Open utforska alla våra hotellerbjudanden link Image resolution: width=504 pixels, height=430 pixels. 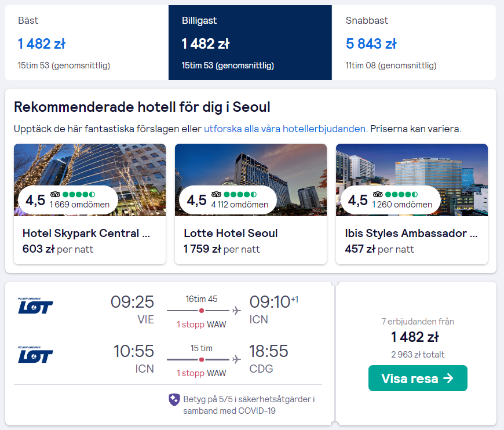[x=285, y=129]
